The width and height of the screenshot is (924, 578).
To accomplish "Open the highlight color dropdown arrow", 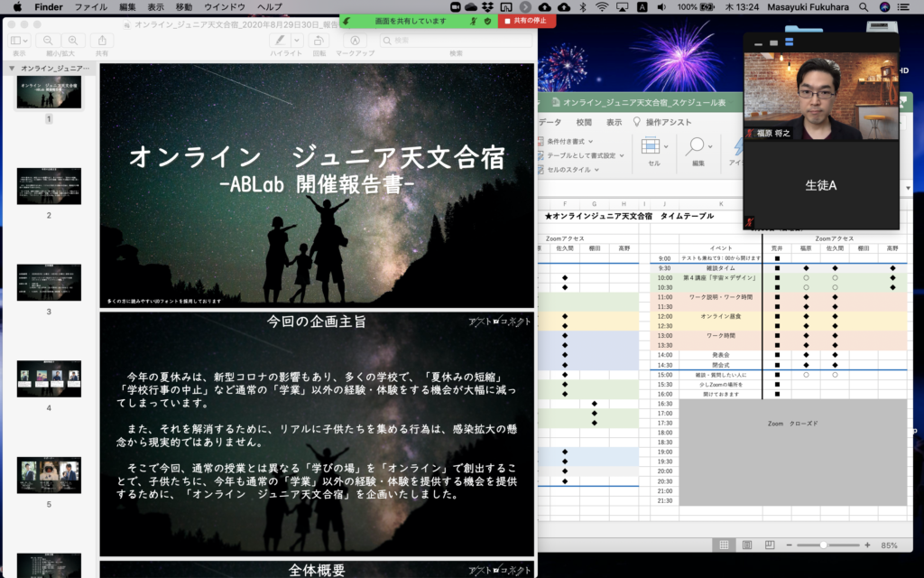I will click(296, 40).
